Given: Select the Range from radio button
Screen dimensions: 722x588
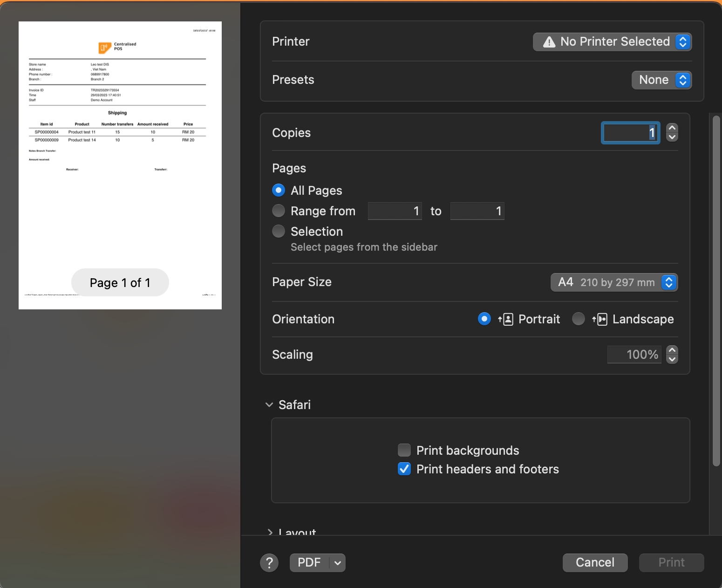Looking at the screenshot, I should click(x=279, y=211).
